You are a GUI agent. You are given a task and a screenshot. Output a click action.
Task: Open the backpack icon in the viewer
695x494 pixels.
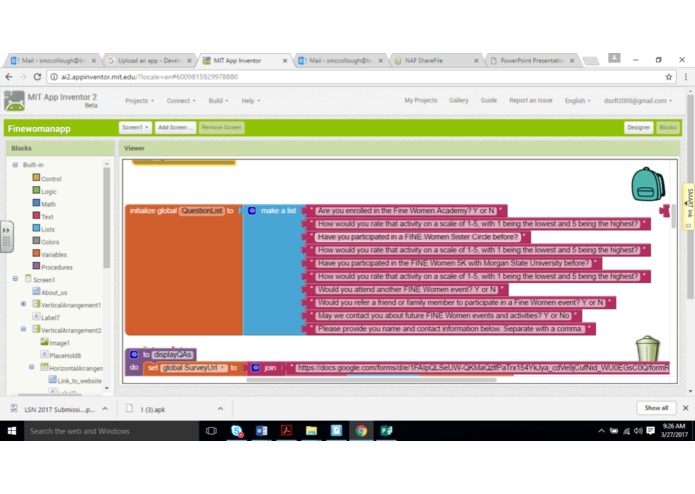648,184
